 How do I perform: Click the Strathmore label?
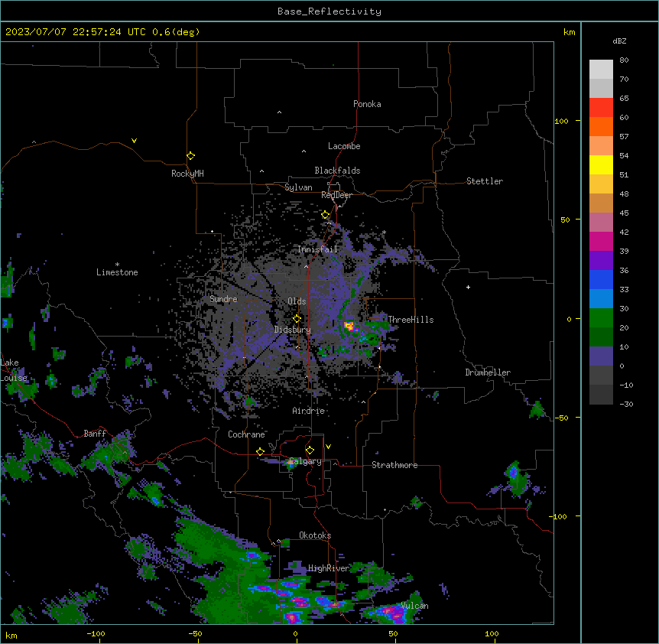click(394, 465)
